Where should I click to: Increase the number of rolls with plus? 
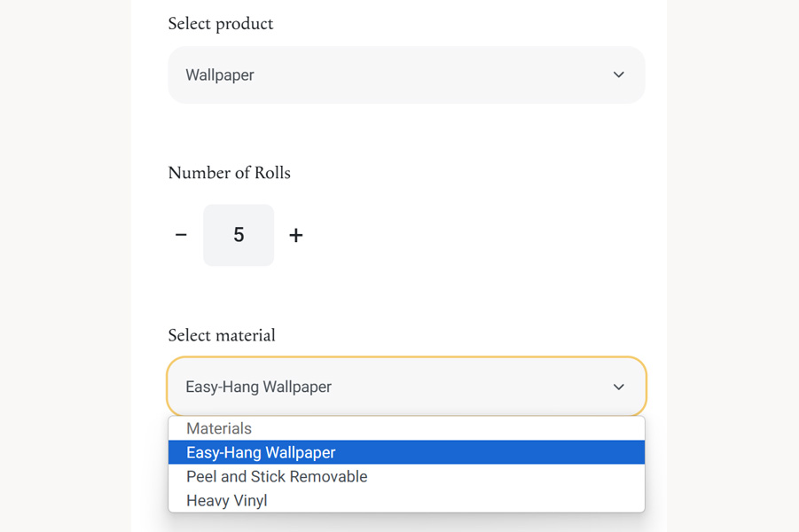[296, 235]
